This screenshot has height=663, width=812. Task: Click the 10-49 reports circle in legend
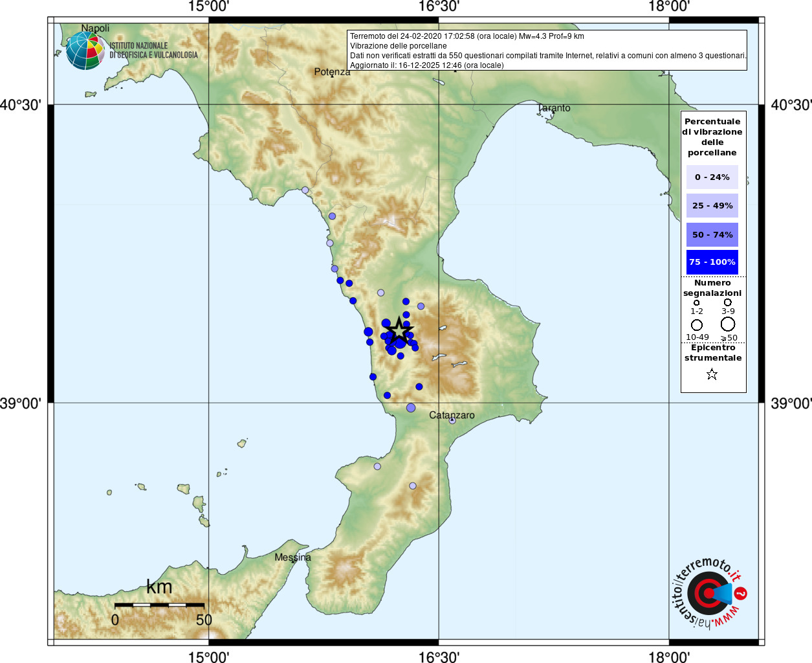(697, 324)
